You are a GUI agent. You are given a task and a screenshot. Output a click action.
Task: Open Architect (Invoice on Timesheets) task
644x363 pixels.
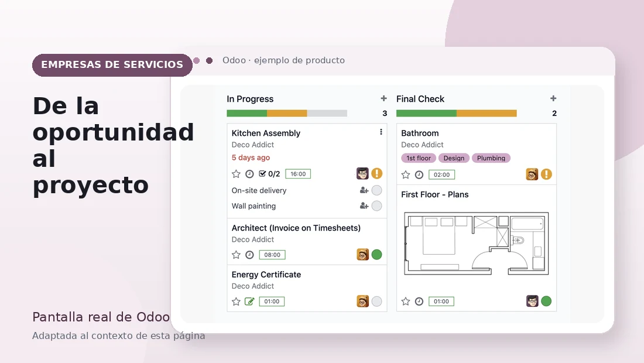[296, 228]
